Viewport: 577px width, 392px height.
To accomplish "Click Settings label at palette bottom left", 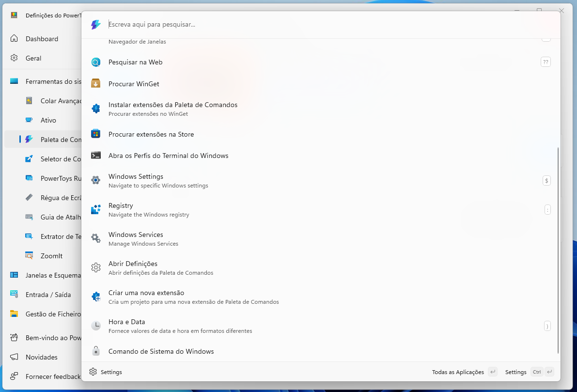I will tap(111, 372).
